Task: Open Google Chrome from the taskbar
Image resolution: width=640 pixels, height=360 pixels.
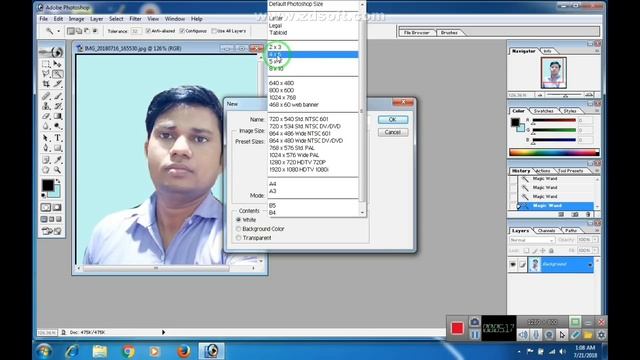Action: tap(128, 351)
